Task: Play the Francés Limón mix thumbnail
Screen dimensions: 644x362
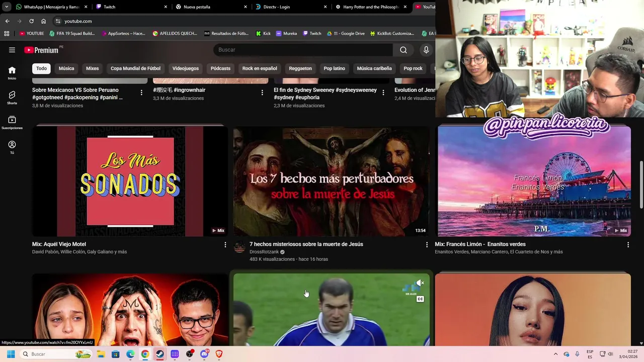Action: coord(534,181)
